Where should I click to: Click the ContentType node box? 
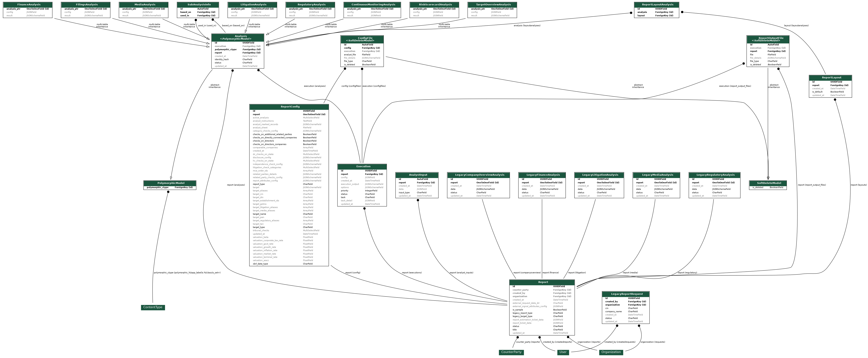pos(153,307)
